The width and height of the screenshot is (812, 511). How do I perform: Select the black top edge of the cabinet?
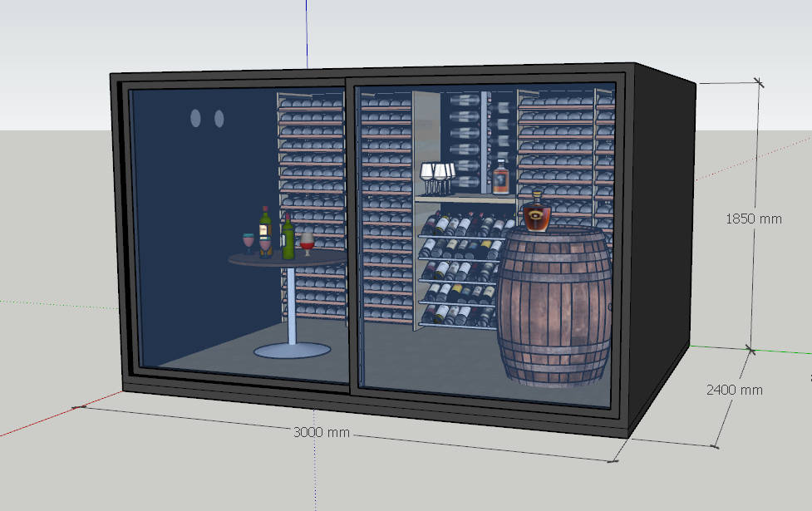[x=374, y=72]
